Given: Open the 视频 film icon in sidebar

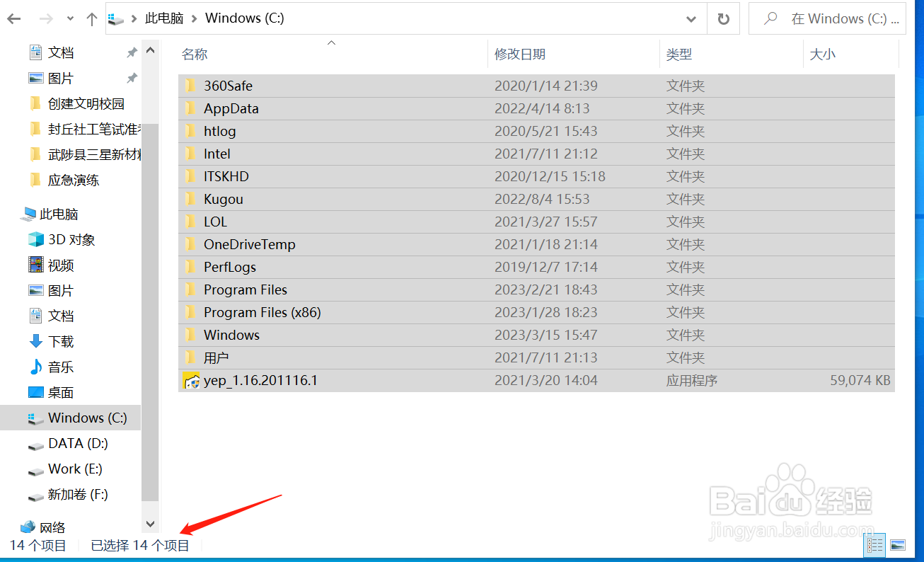Looking at the screenshot, I should pyautogui.click(x=35, y=265).
